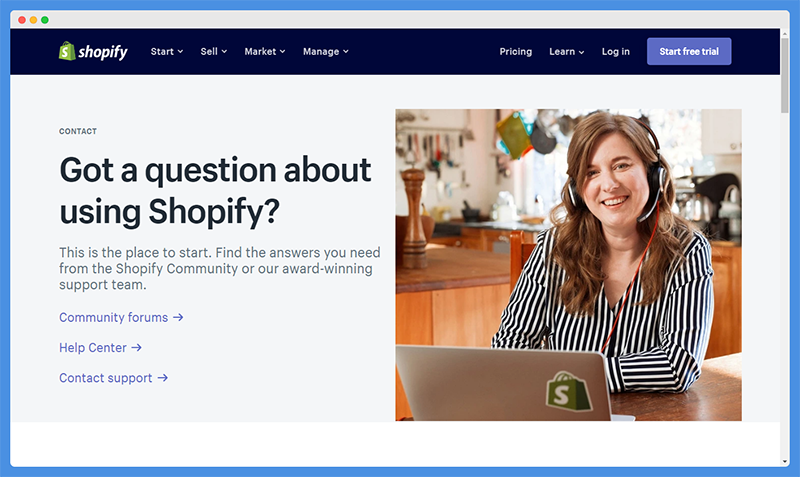Screen dimensions: 800x477
Task: Open the Market dropdown chevron
Action: (283, 52)
